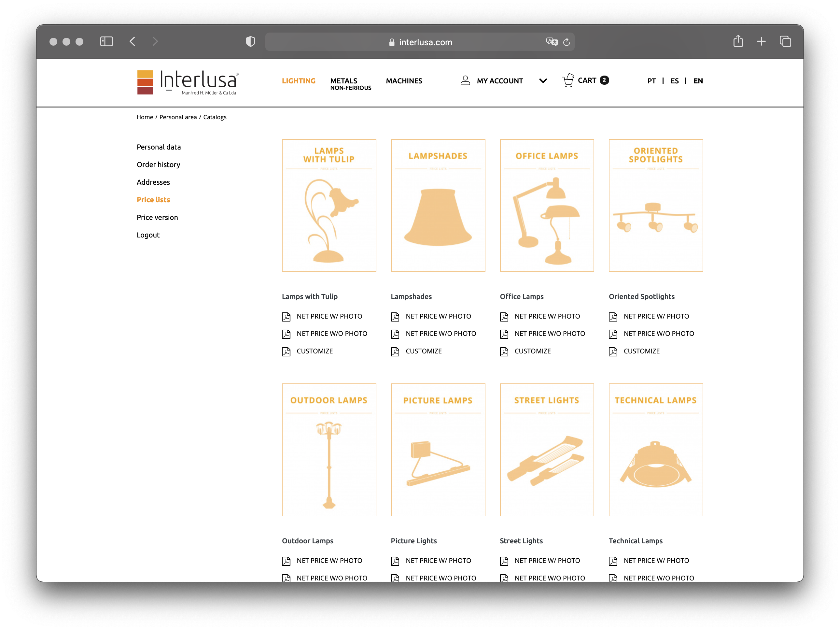This screenshot has height=630, width=840.
Task: Open Order history in sidebar
Action: pos(158,165)
